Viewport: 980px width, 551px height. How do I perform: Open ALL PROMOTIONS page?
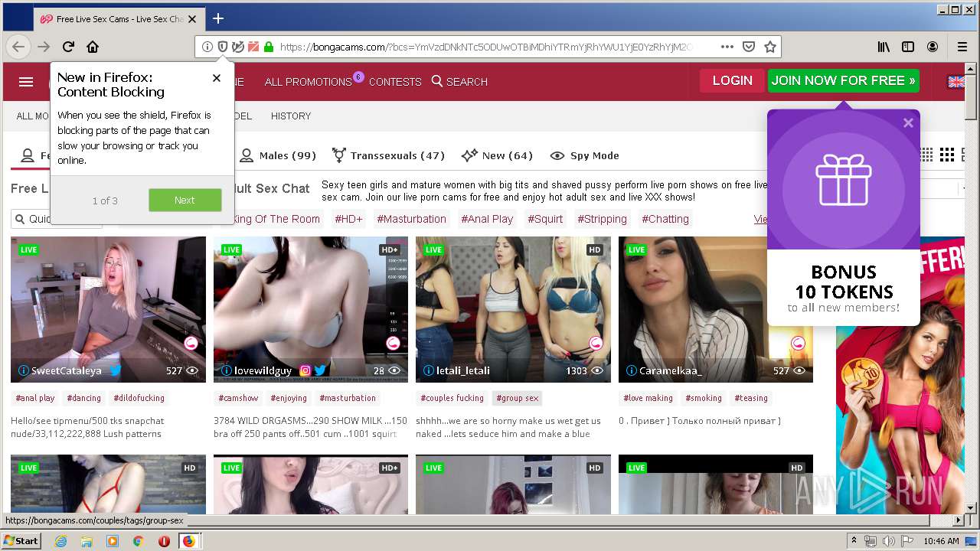[x=308, y=82]
